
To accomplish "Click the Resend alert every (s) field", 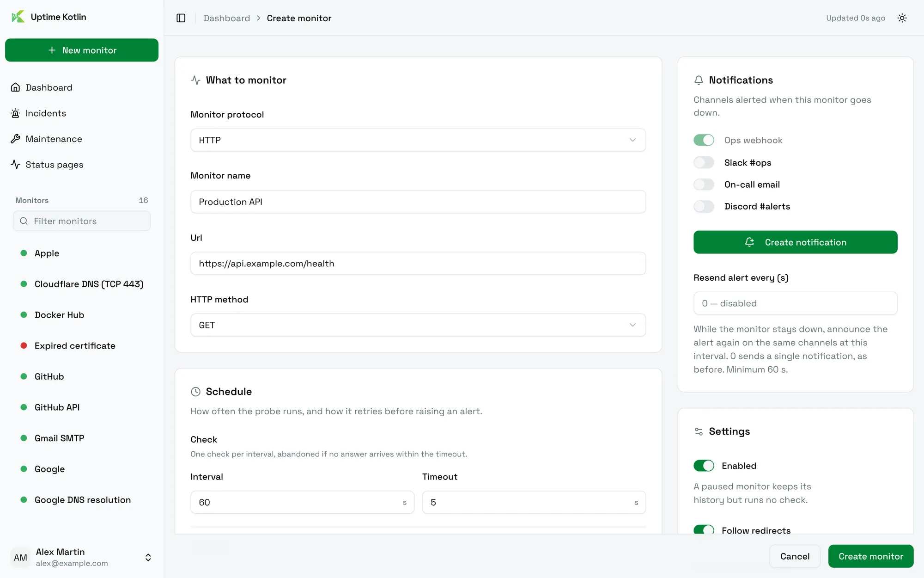I will [795, 303].
